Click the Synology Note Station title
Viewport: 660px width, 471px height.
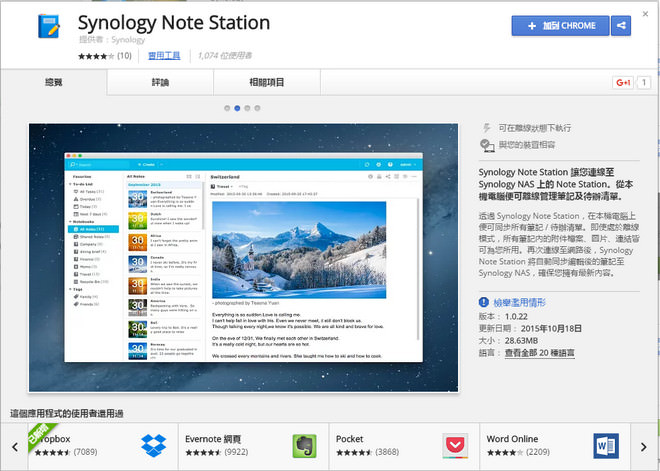174,23
